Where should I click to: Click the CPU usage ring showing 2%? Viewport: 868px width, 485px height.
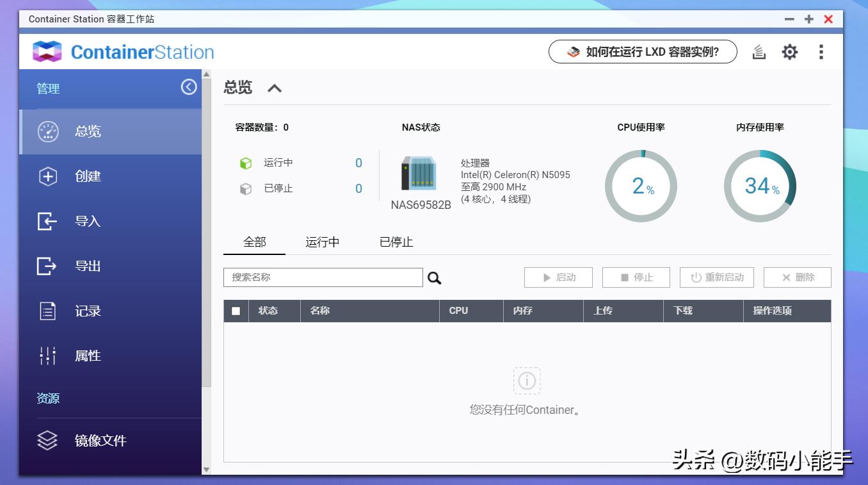(641, 186)
